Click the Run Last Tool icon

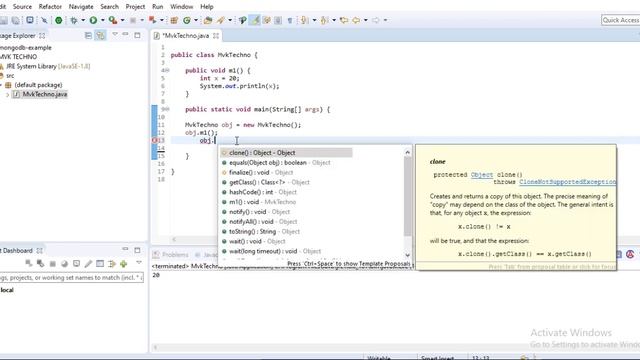pos(113,20)
